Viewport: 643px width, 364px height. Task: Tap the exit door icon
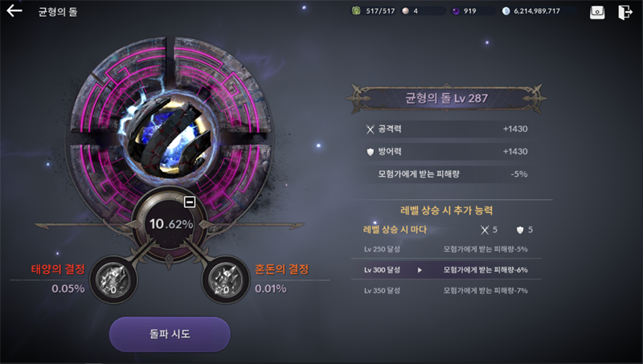pos(625,12)
